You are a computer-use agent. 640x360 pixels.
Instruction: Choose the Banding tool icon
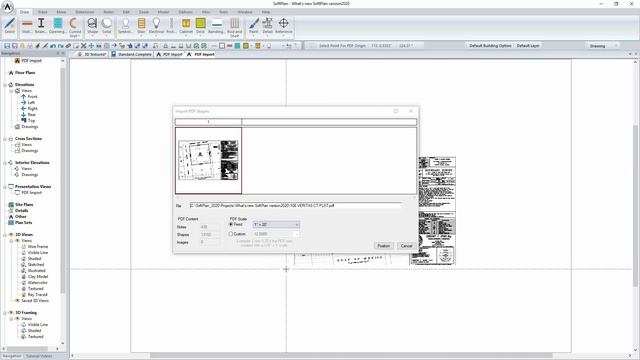[216, 25]
